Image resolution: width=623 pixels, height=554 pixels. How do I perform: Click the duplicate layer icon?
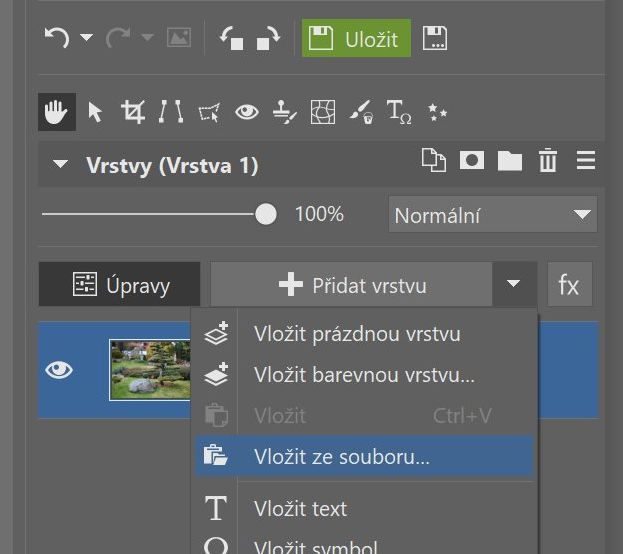(434, 161)
